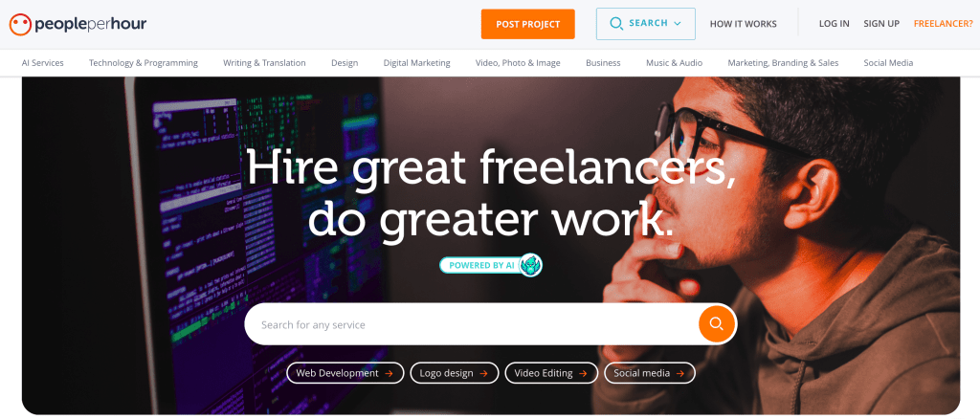Select the AI Services category
This screenshot has width=980, height=419.
42,63
